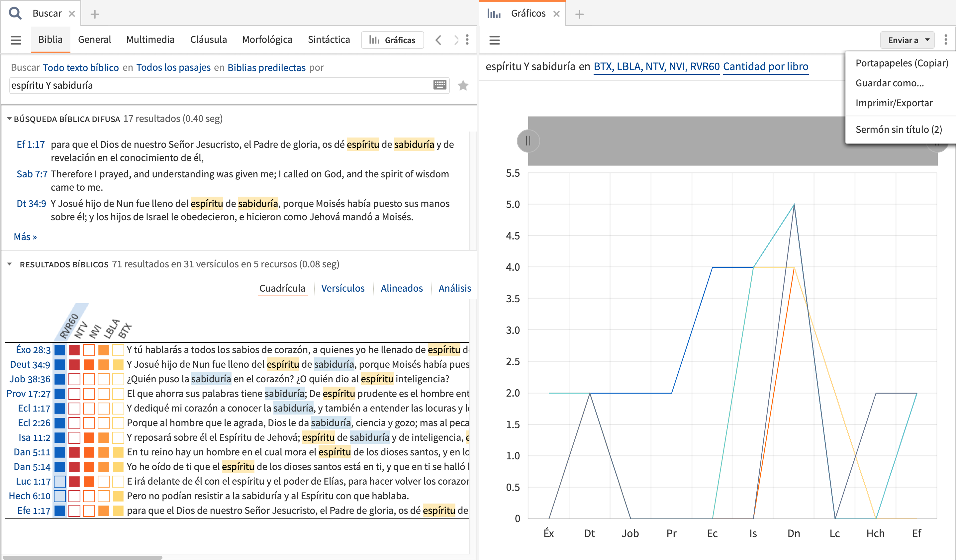Change the Biblias predilectas resource selection
The width and height of the screenshot is (956, 560).
(x=266, y=67)
